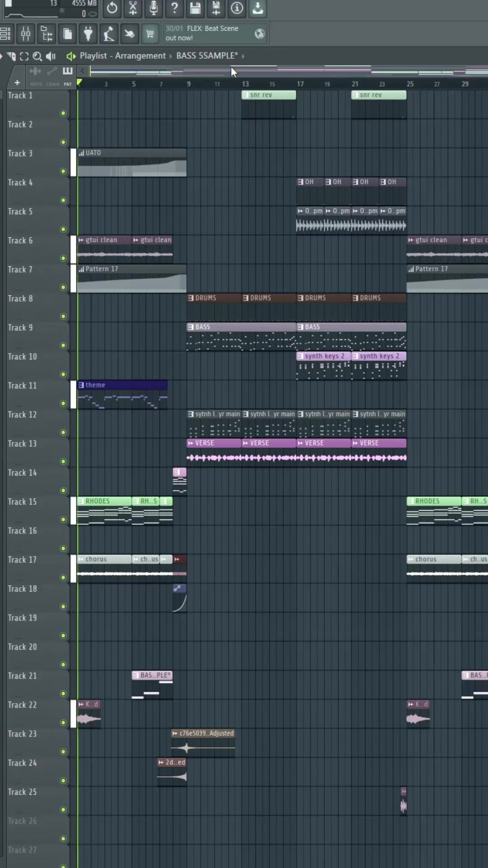
Task: Choose the playlist zoom magnifier tool
Action: tap(38, 56)
